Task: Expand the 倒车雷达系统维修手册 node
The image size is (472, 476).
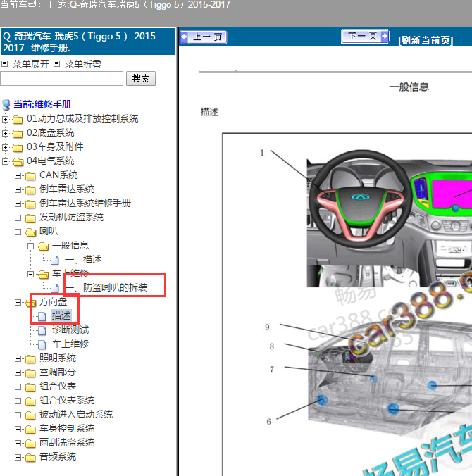Action: pyautogui.click(x=18, y=203)
